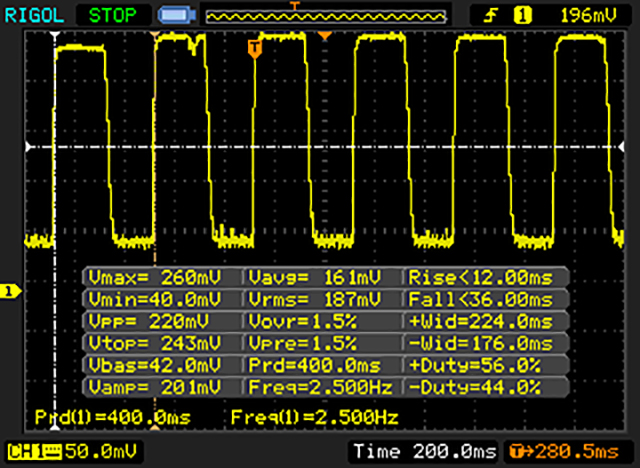Click the waveform memory overview bar
This screenshot has width=640, height=468.
tap(326, 17)
